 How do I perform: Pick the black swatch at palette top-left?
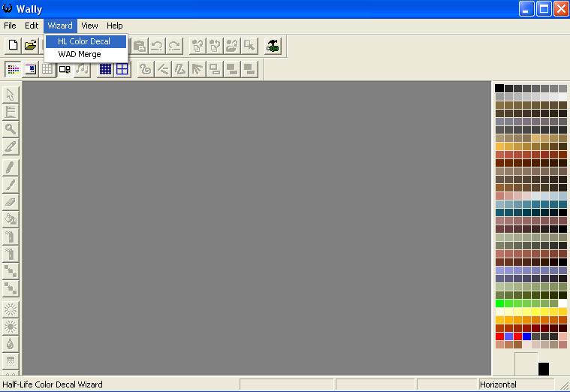click(x=499, y=89)
